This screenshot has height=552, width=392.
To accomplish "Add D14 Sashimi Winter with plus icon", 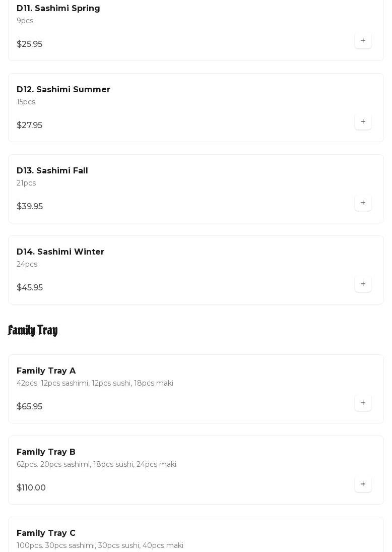I will point(363,284).
